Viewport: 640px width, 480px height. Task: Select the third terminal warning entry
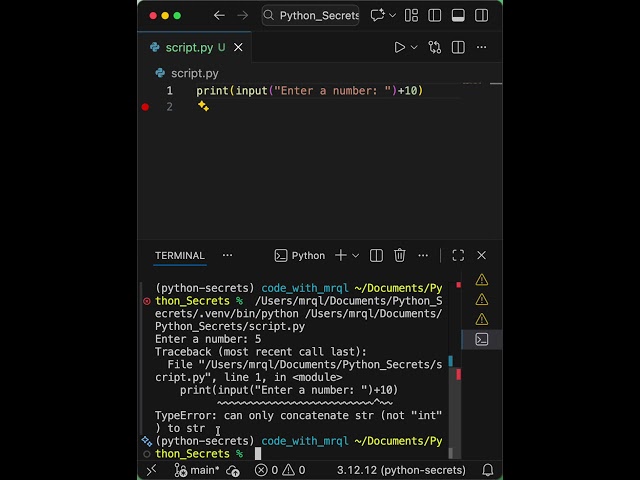[x=482, y=319]
